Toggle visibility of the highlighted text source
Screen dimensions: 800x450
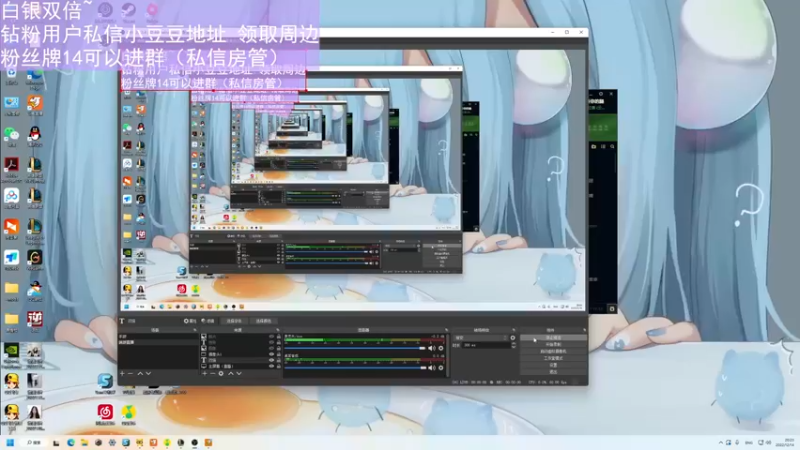271,360
